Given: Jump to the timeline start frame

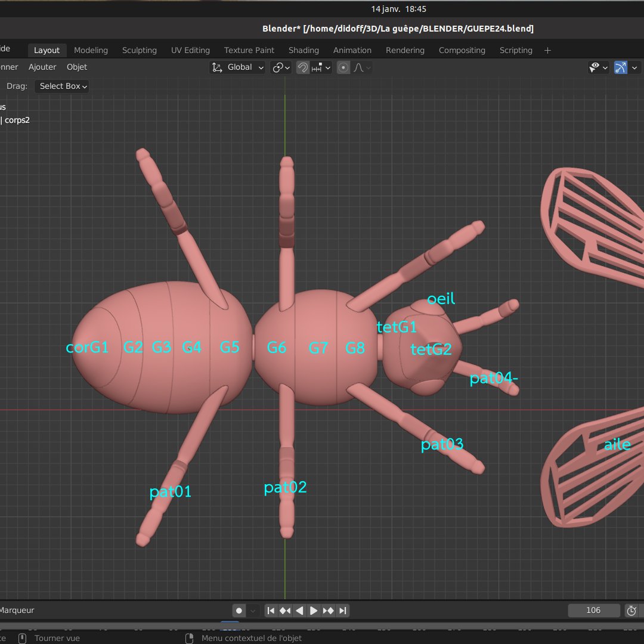Looking at the screenshot, I should tap(271, 611).
